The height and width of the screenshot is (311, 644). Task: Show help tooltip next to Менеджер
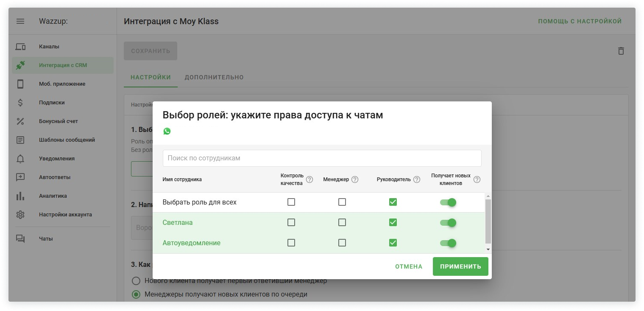pos(355,179)
